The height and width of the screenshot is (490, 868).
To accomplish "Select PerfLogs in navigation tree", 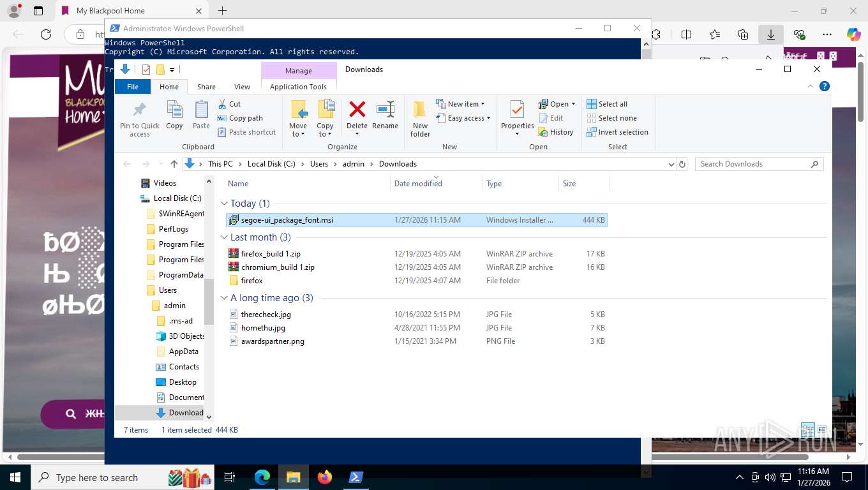I will point(173,229).
